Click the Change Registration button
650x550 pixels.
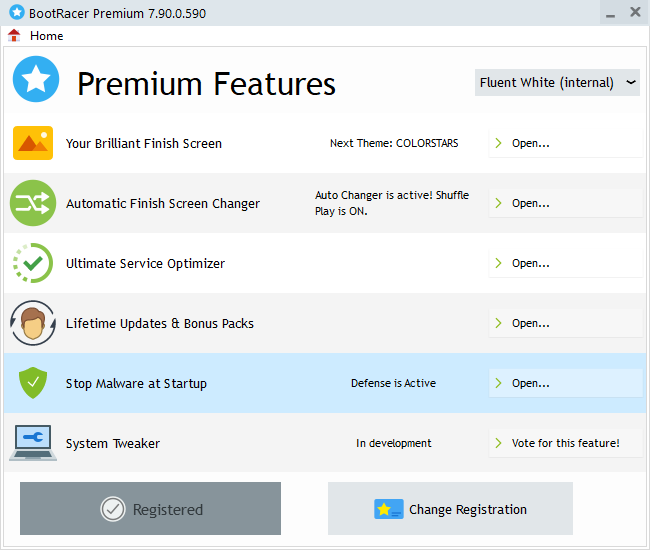450,509
